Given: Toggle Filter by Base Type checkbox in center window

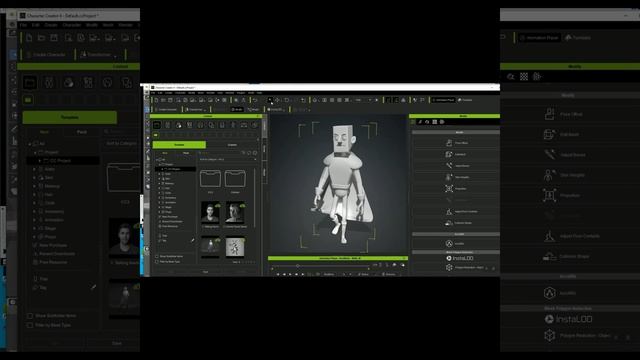Looking at the screenshot, I should (x=157, y=261).
